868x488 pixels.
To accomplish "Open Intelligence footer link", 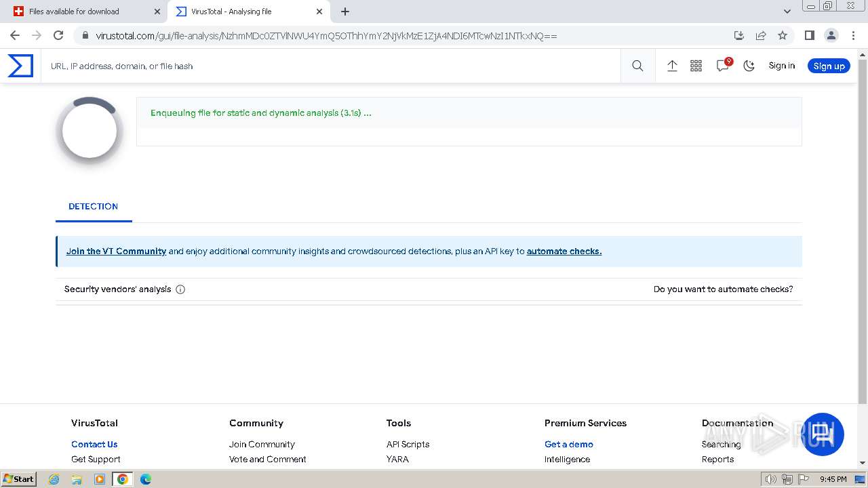I will point(567,459).
